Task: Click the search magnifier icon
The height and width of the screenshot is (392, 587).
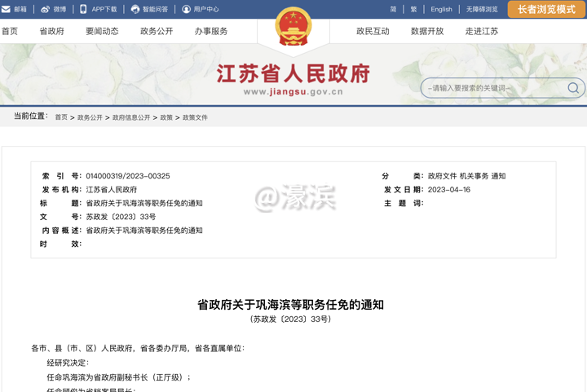Action: (573, 88)
